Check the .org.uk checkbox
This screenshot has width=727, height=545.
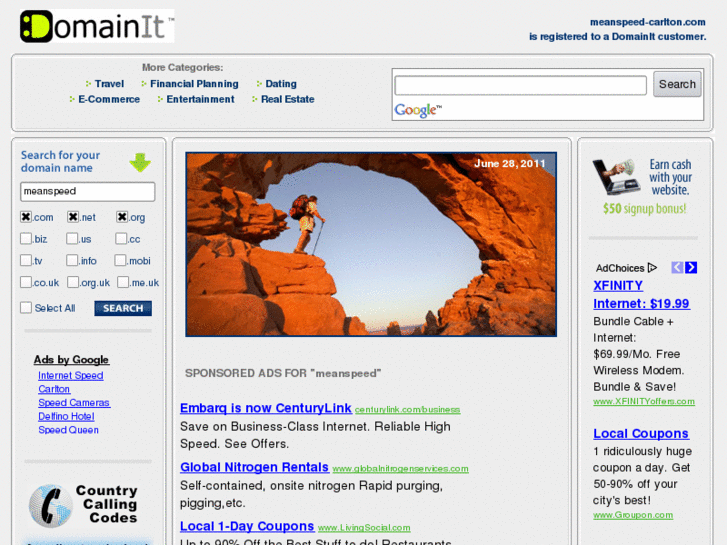tap(73, 282)
